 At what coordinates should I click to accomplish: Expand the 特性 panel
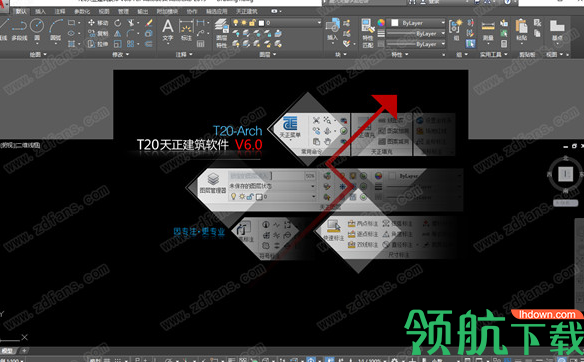pos(399,54)
